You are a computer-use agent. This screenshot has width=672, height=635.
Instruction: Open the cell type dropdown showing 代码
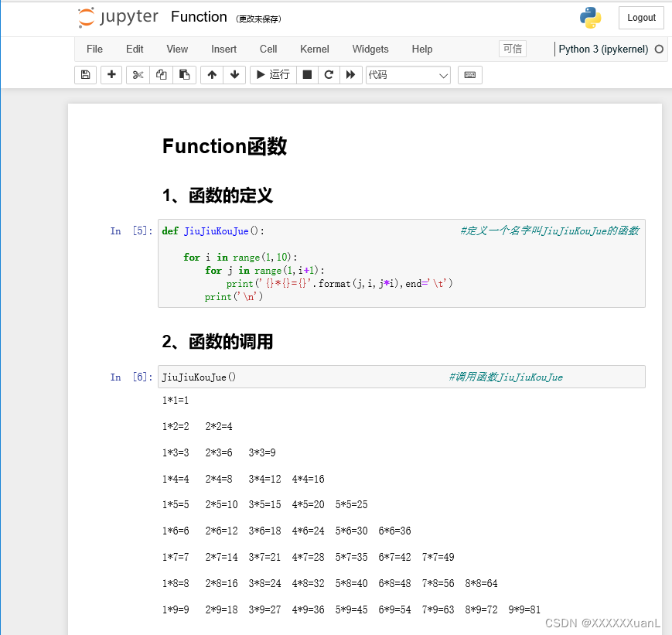(x=408, y=74)
